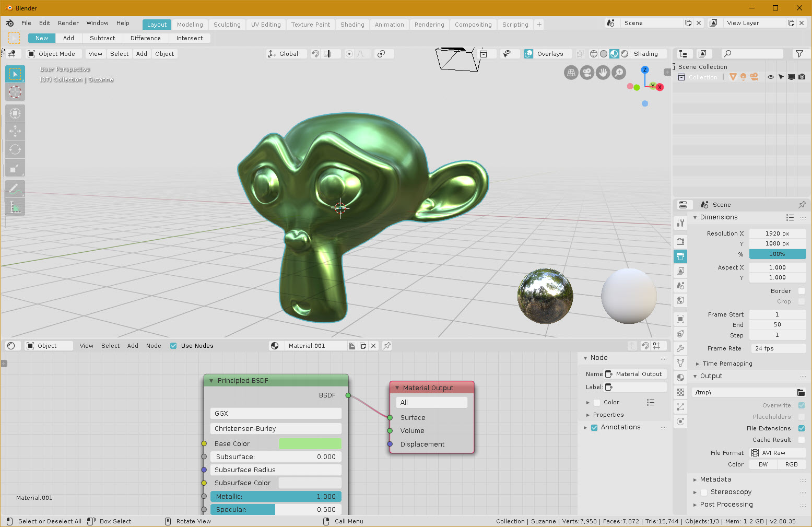812x527 pixels.
Task: Switch to rendered shading mode
Action: [625, 54]
